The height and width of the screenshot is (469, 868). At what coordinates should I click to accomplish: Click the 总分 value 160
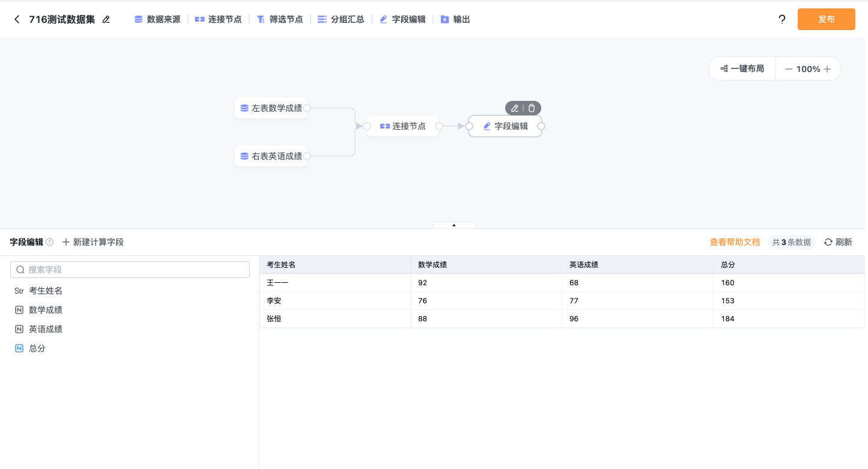[789, 283]
